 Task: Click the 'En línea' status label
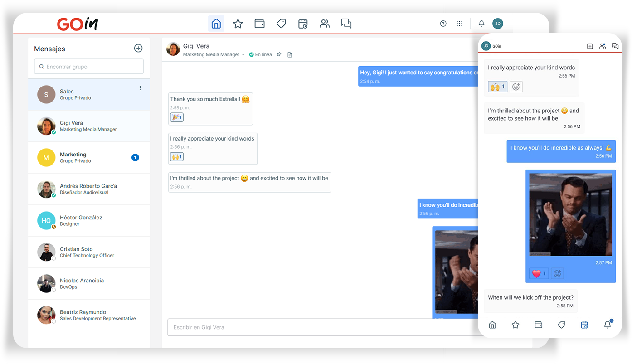[263, 54]
